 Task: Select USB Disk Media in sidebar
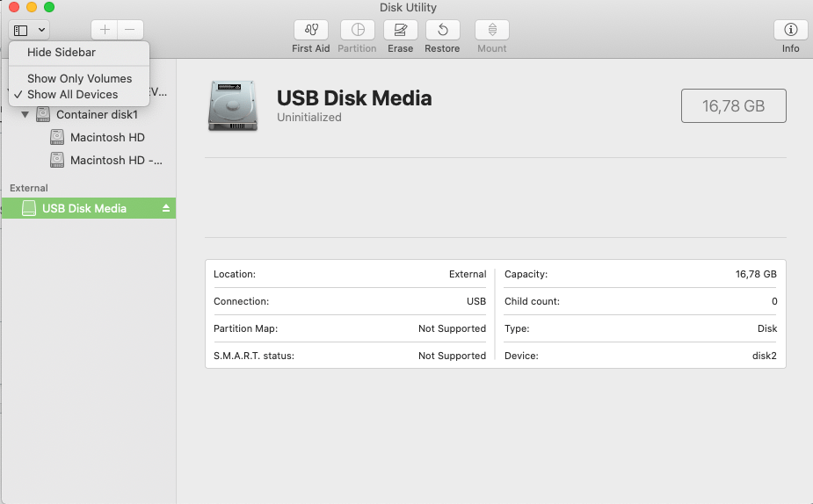pyautogui.click(x=88, y=208)
